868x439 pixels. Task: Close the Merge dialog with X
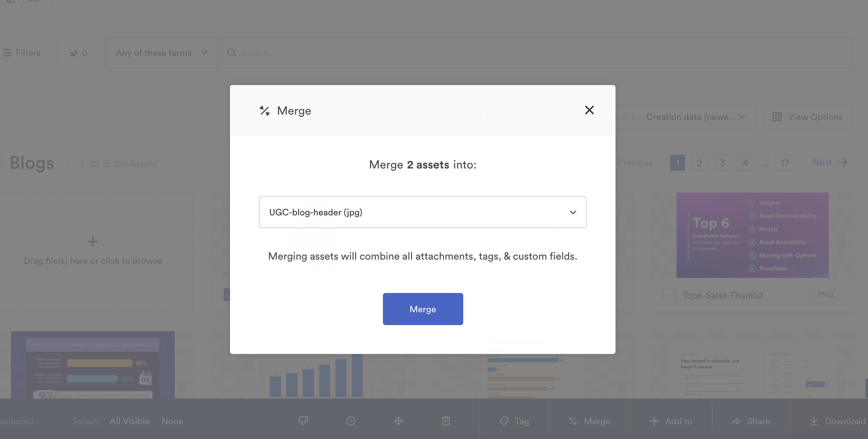tap(589, 110)
